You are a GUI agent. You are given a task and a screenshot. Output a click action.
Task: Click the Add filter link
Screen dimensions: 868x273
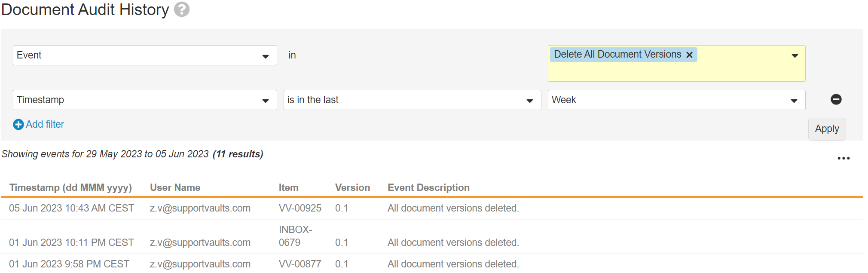pyautogui.click(x=45, y=125)
